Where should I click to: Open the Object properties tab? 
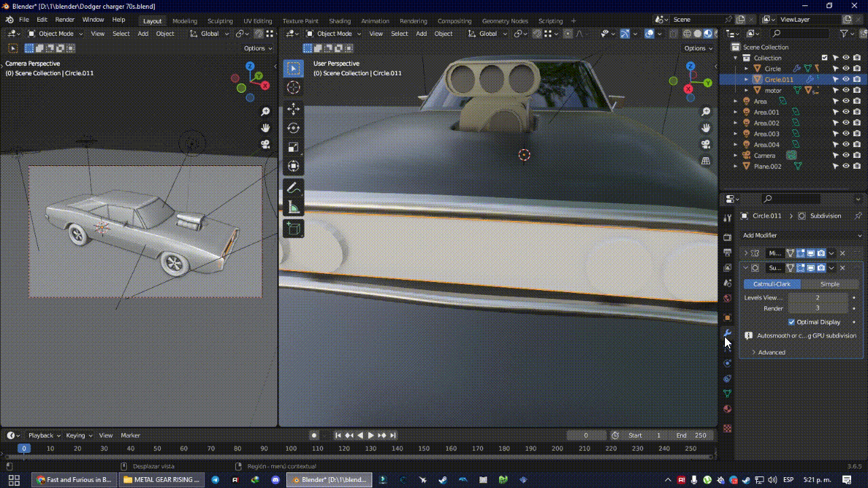(727, 318)
